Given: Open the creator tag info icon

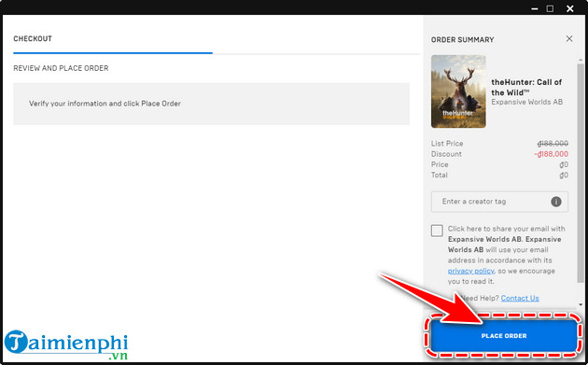Looking at the screenshot, I should [x=555, y=202].
